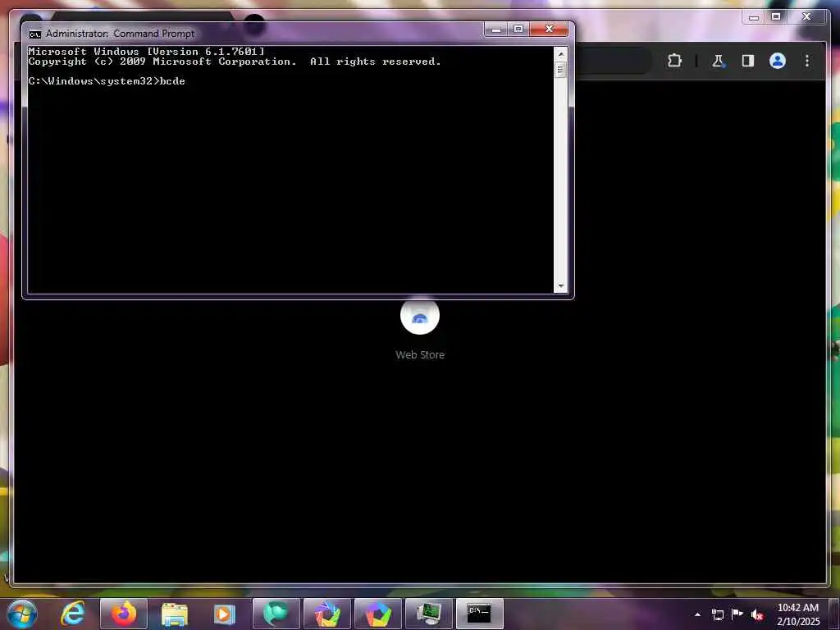Click the network tray icon
Viewport: 840px width, 630px height.
point(717,614)
